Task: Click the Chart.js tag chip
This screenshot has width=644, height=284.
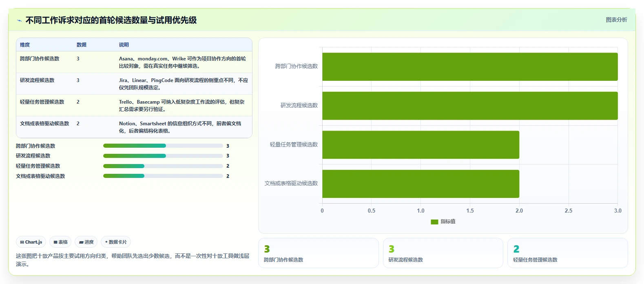Action: [x=31, y=242]
